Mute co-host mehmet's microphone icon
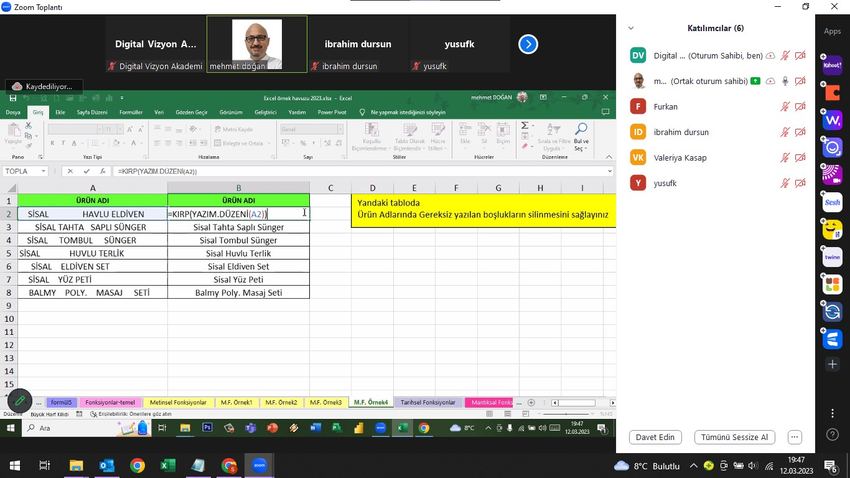This screenshot has width=850, height=478. (784, 81)
